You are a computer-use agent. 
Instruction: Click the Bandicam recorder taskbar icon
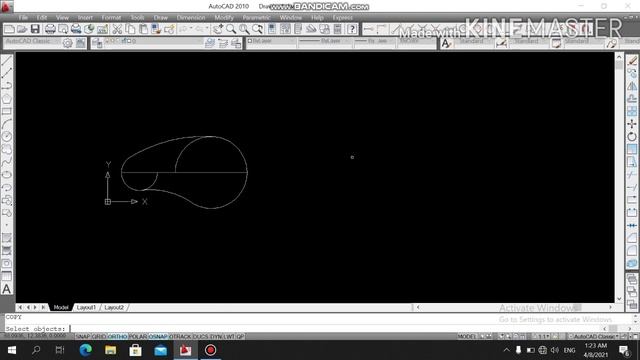[x=211, y=350]
